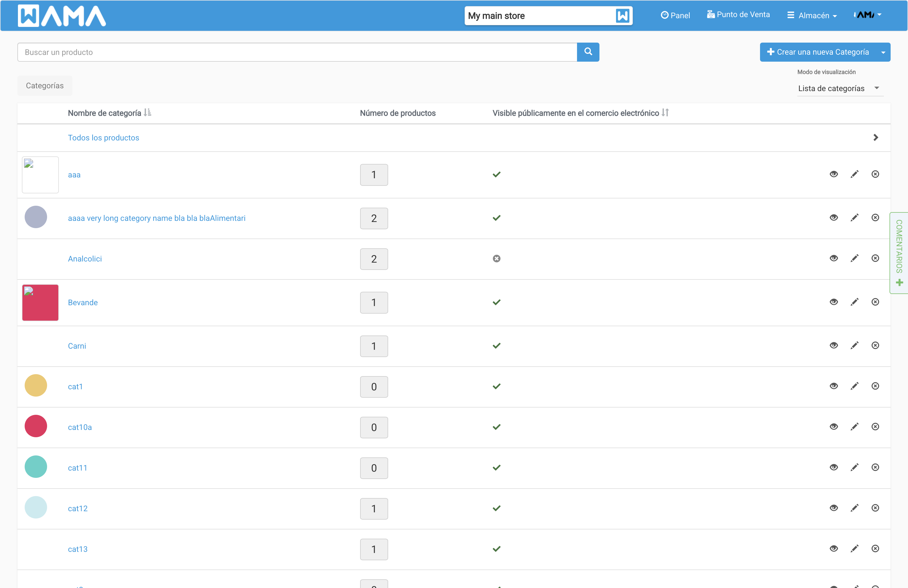Go to Panel in top navigation
Screen dimensions: 908x588
click(x=675, y=15)
